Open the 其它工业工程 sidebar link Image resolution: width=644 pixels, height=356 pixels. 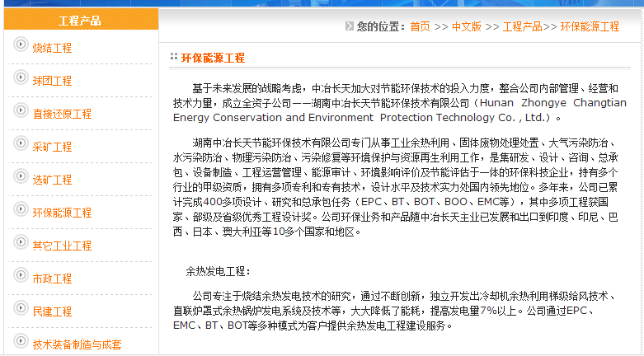(62, 246)
